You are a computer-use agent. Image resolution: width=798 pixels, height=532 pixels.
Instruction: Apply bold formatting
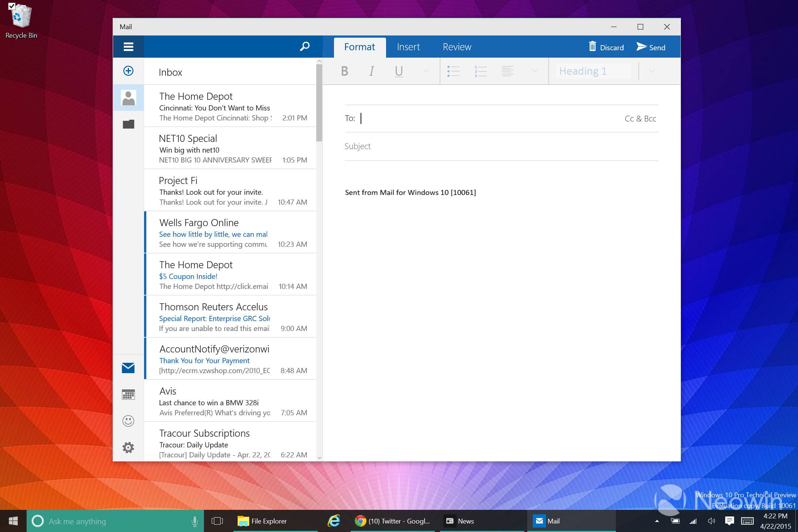pyautogui.click(x=344, y=71)
